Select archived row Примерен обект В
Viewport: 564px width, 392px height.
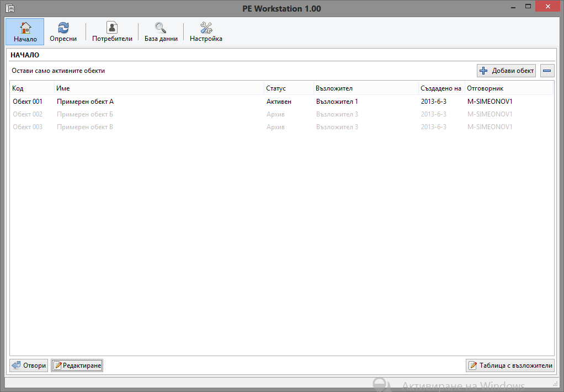coord(84,127)
